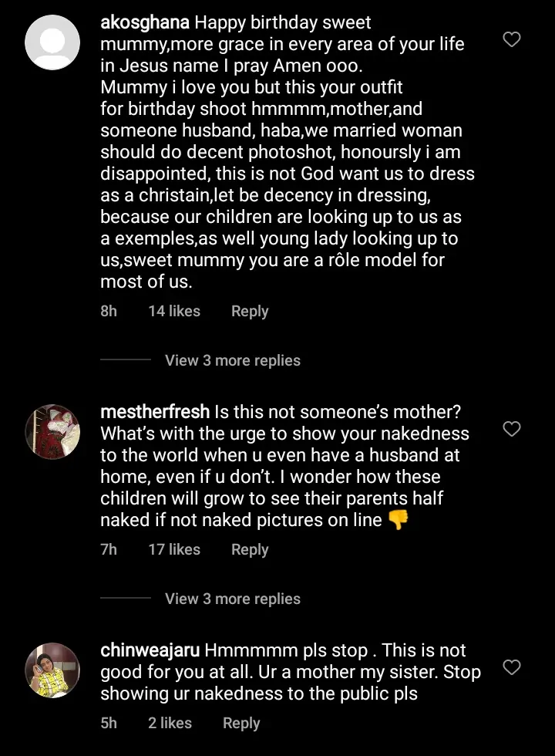Open akosghana's default profile picture
555x756 pixels.
pyautogui.click(x=52, y=42)
